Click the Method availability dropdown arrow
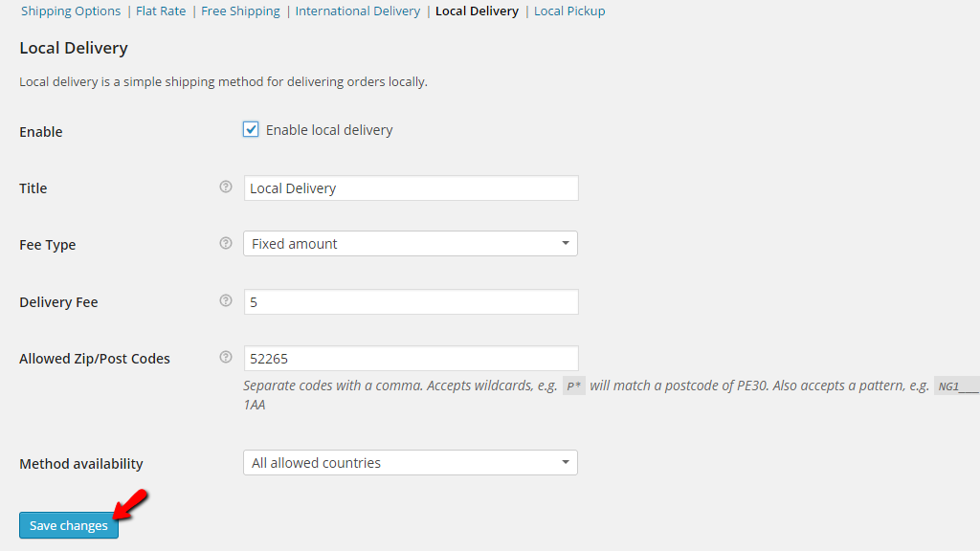This screenshot has width=980, height=551. coord(567,462)
